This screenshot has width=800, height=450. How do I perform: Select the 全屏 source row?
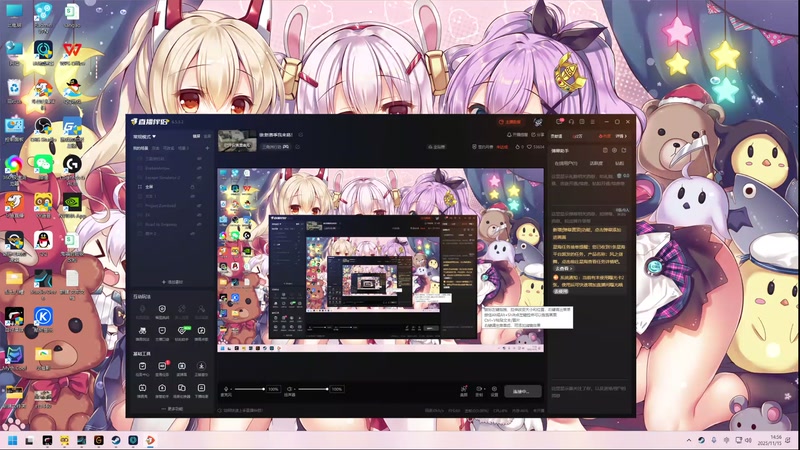[x=170, y=187]
